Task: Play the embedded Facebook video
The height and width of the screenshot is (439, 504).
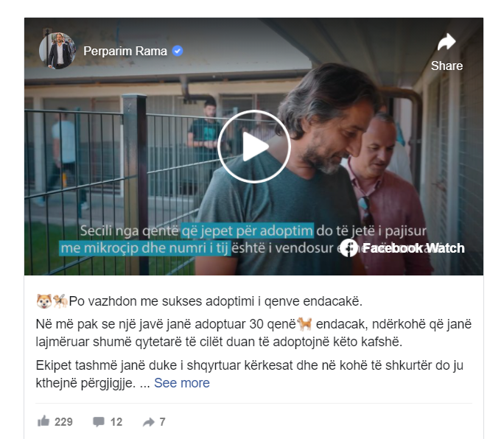Action: click(x=254, y=147)
